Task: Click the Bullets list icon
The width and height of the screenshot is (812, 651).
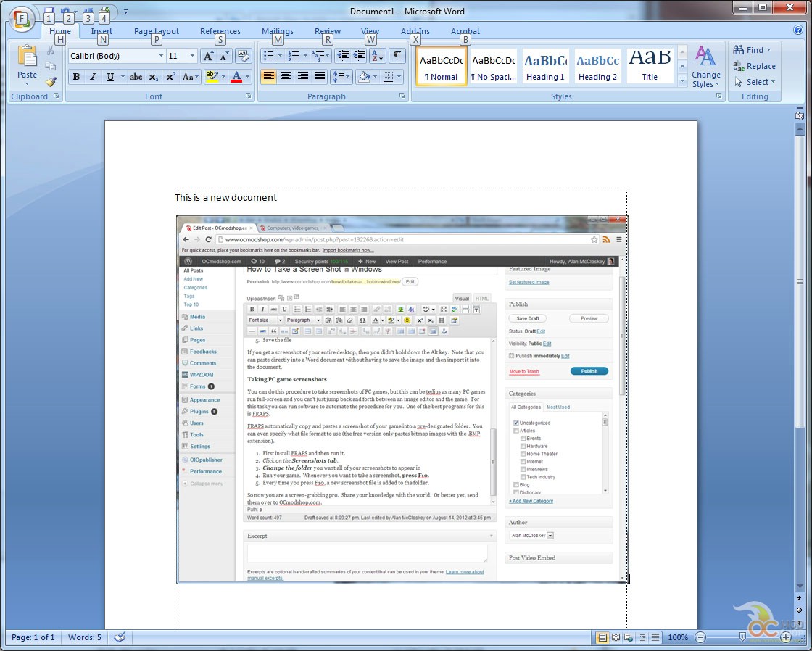Action: pyautogui.click(x=269, y=56)
